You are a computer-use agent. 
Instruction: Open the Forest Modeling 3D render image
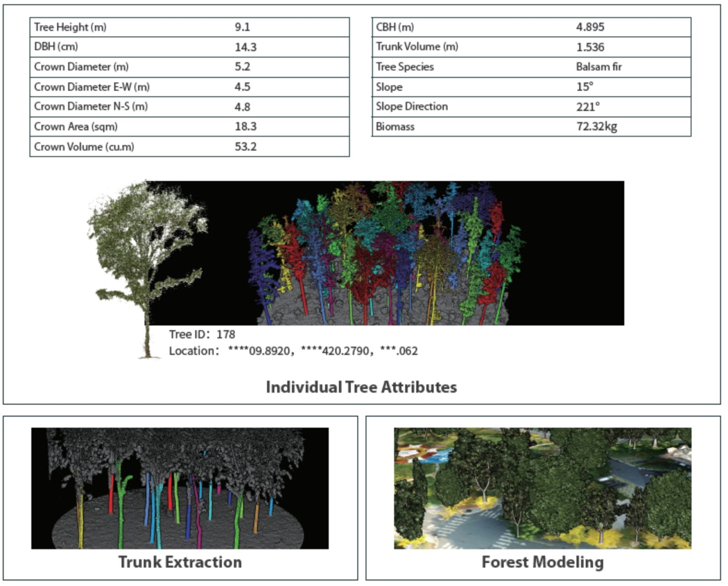click(x=542, y=488)
